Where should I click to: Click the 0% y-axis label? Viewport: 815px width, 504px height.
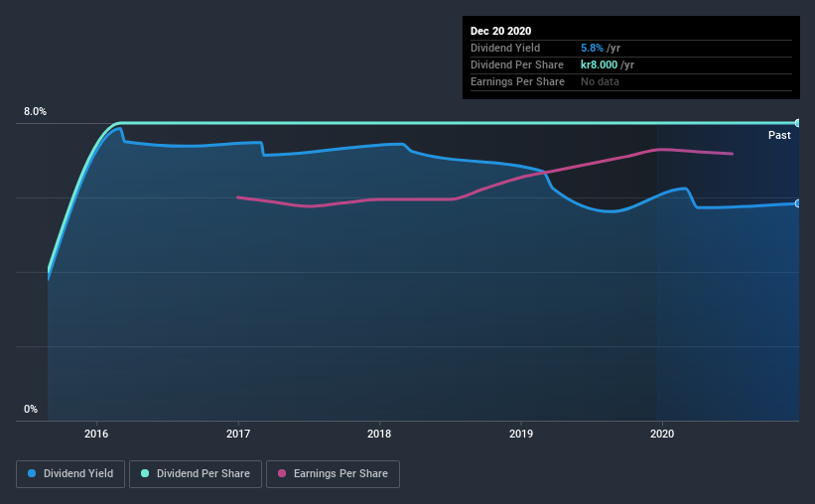click(31, 409)
